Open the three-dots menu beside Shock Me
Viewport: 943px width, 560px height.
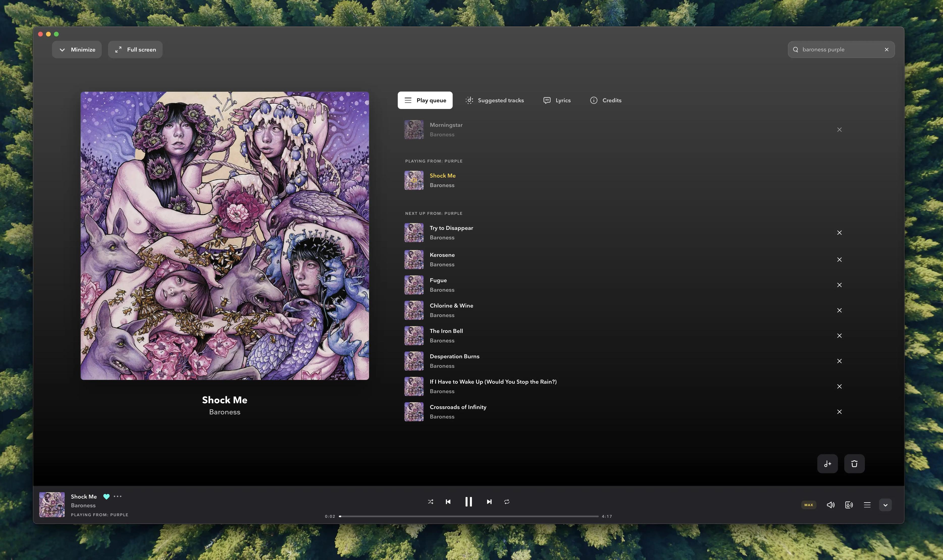coord(118,497)
